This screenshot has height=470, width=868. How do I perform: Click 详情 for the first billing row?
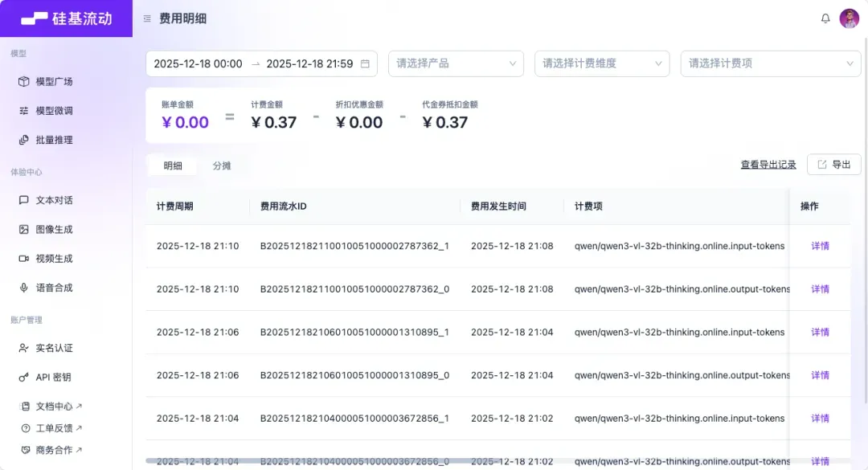[x=820, y=246]
